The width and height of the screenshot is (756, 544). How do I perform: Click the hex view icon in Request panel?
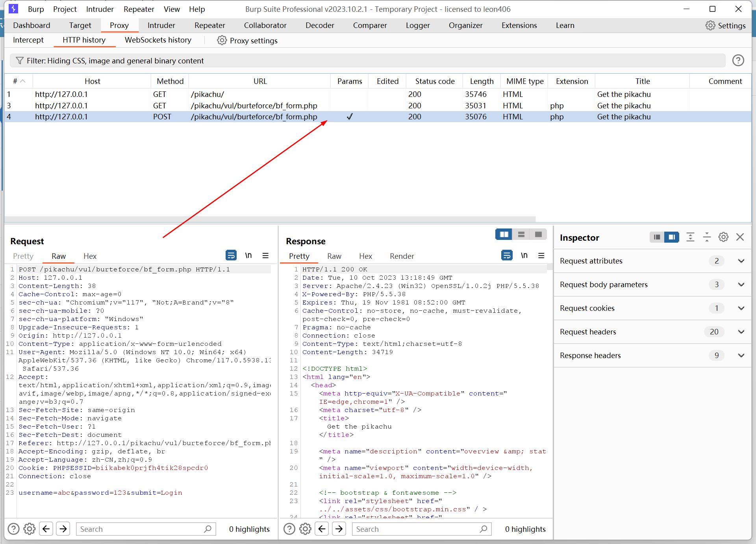tap(90, 256)
